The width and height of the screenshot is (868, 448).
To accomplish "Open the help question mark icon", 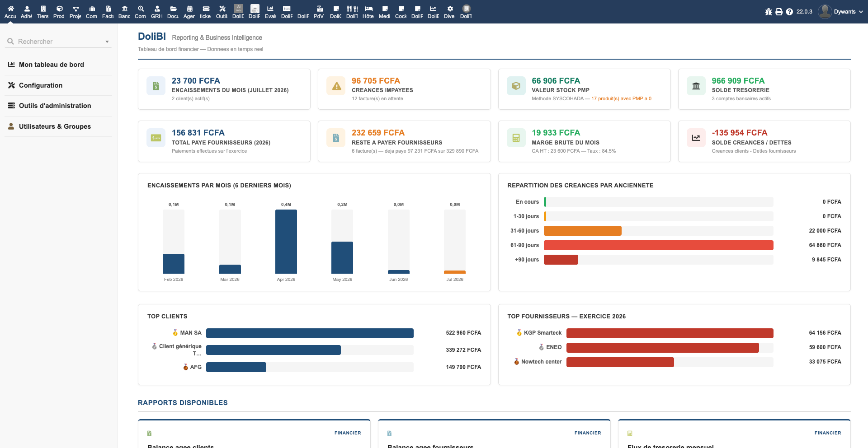I will click(x=789, y=12).
